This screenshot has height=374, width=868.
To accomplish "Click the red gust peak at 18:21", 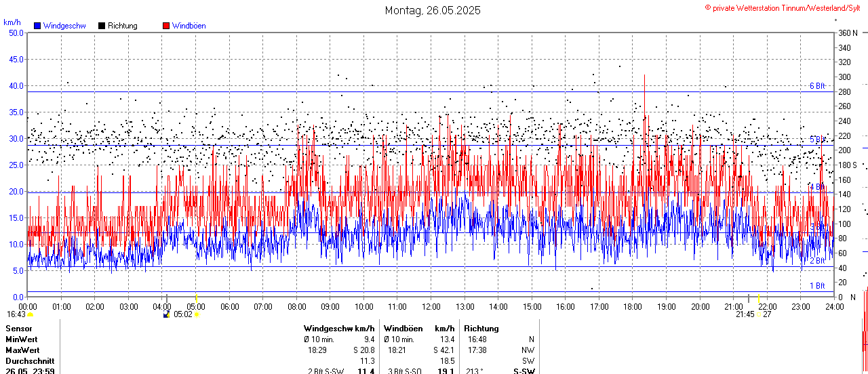I will coord(644,77).
